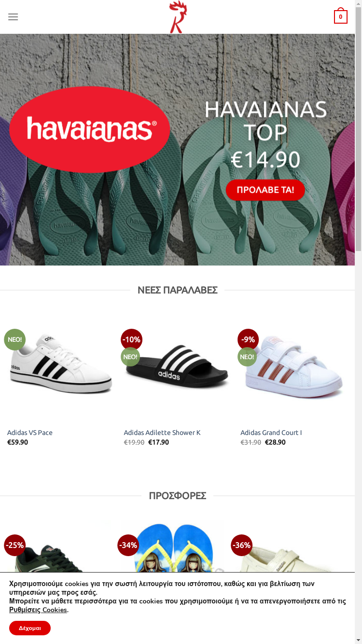
Task: Click the -34% badge on flip-flops offer
Action: click(x=128, y=545)
